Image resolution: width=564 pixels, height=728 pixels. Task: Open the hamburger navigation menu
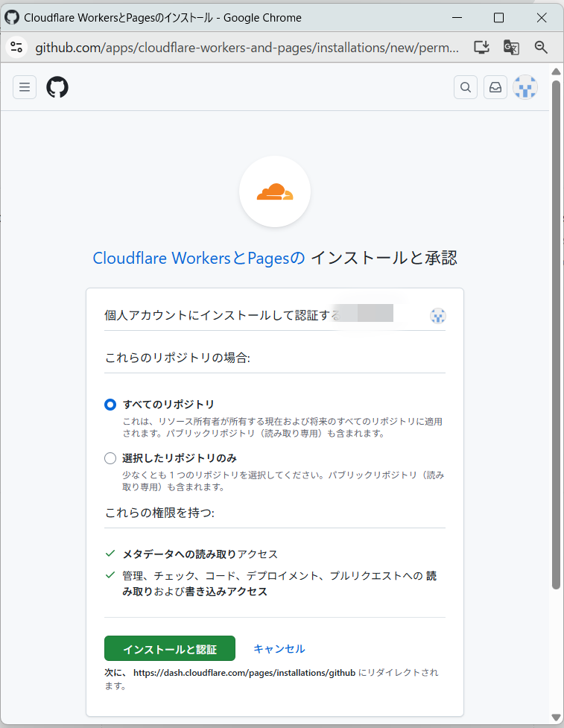tap(25, 87)
